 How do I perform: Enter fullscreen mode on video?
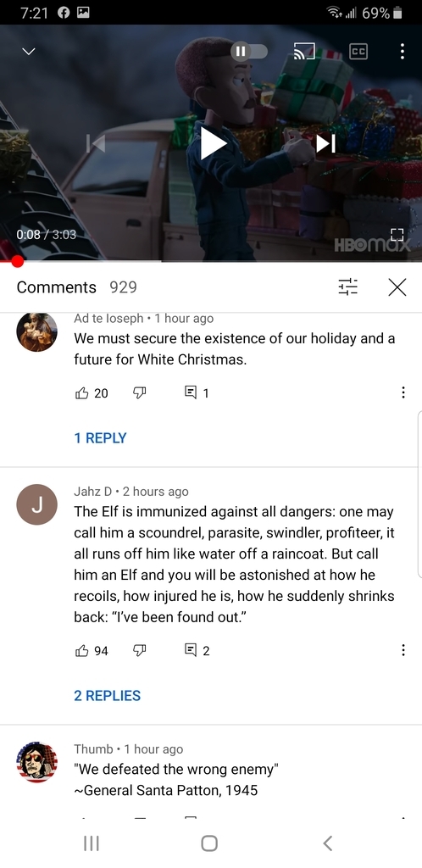point(397,235)
